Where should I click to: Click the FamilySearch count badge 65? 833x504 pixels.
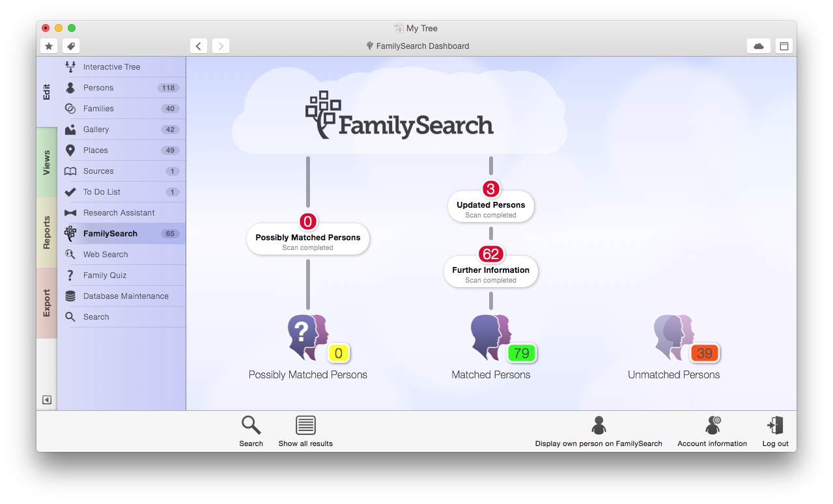click(170, 234)
